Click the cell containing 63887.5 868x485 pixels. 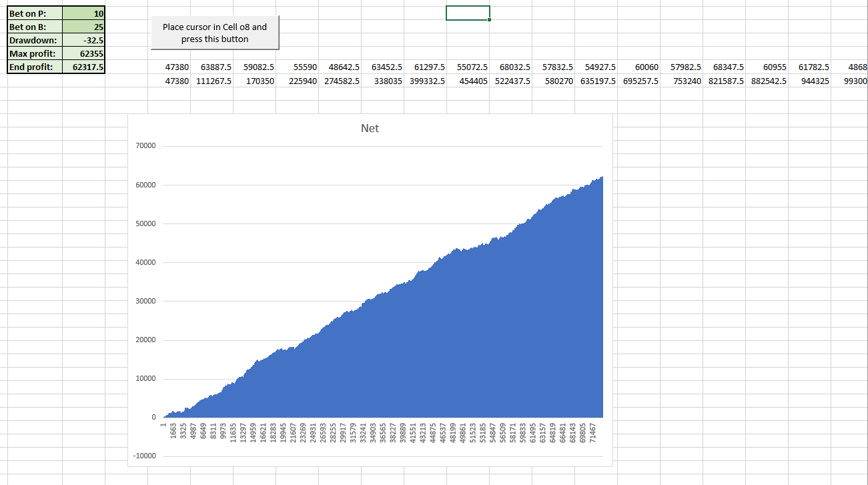pyautogui.click(x=211, y=67)
